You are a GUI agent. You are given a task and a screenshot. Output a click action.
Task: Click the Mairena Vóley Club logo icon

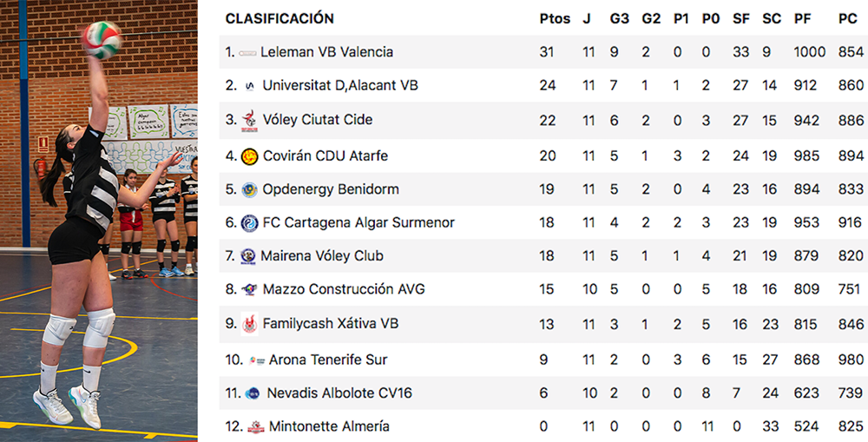tap(249, 256)
